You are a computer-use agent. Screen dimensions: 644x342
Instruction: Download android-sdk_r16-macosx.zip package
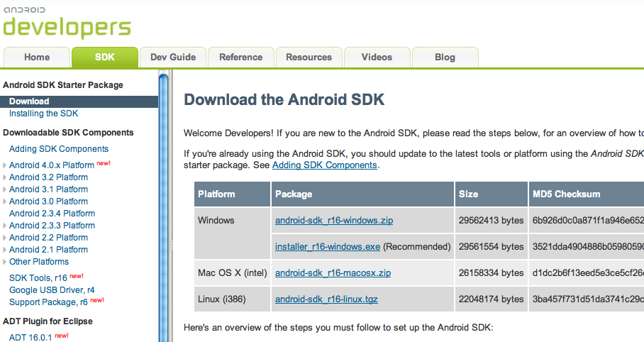[333, 273]
